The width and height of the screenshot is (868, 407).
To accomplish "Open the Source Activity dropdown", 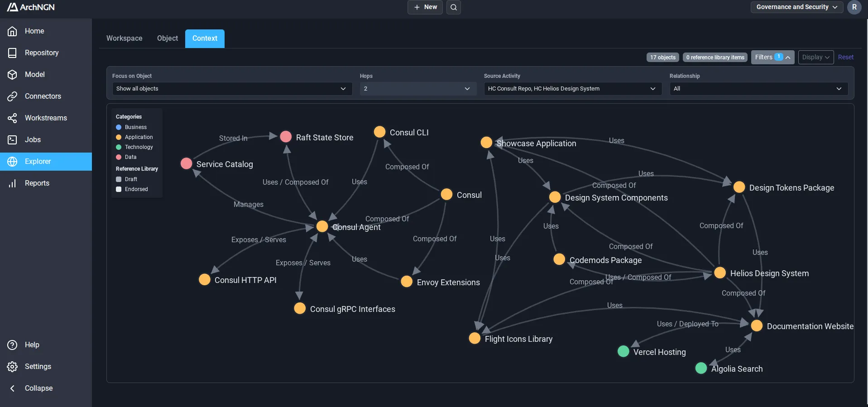I will point(573,89).
